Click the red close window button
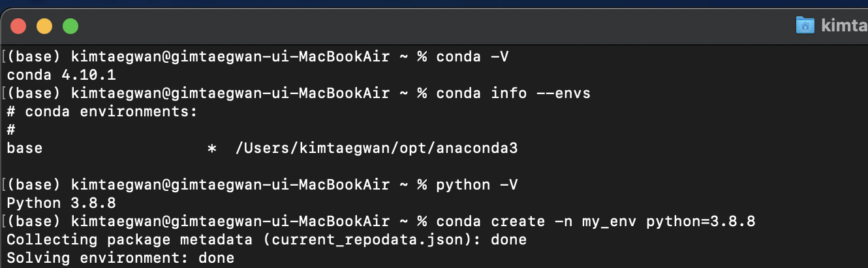The image size is (868, 268). click(18, 27)
